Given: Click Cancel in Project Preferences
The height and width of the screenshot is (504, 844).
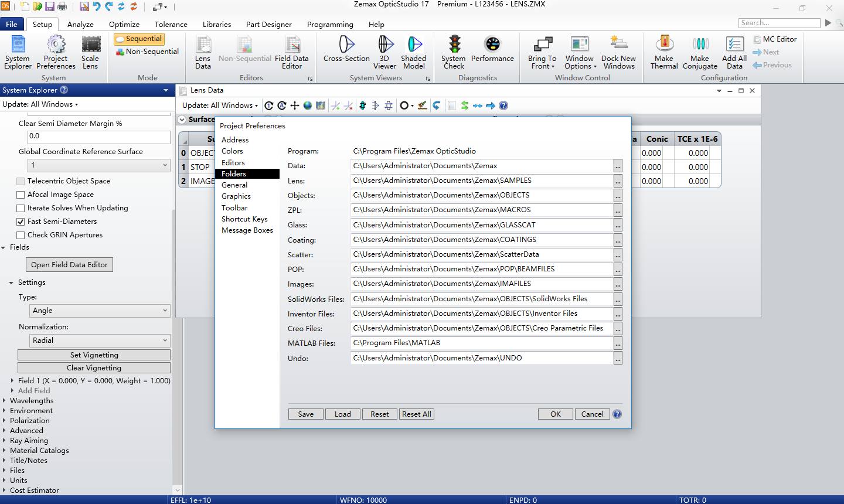Looking at the screenshot, I should pos(593,414).
